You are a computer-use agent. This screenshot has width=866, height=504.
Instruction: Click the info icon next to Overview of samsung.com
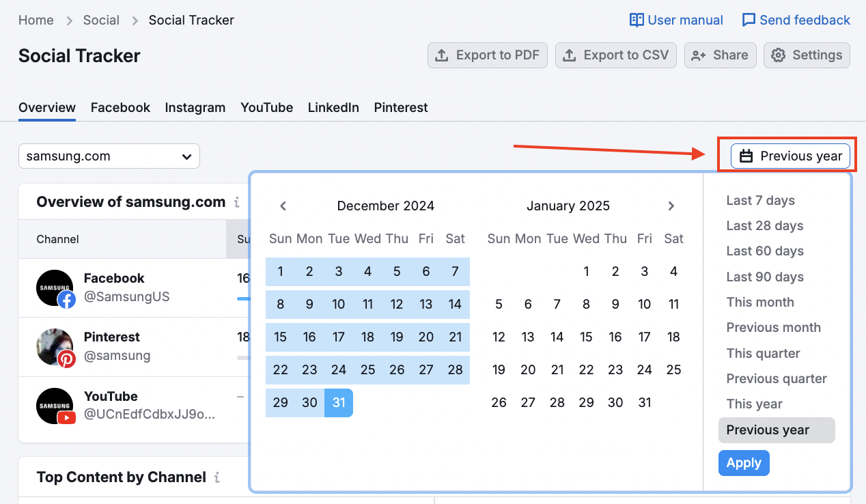tap(236, 201)
